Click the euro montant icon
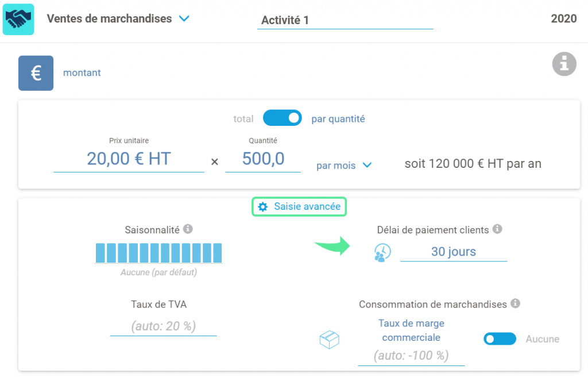Viewport: 588px width, 377px height. tap(36, 73)
